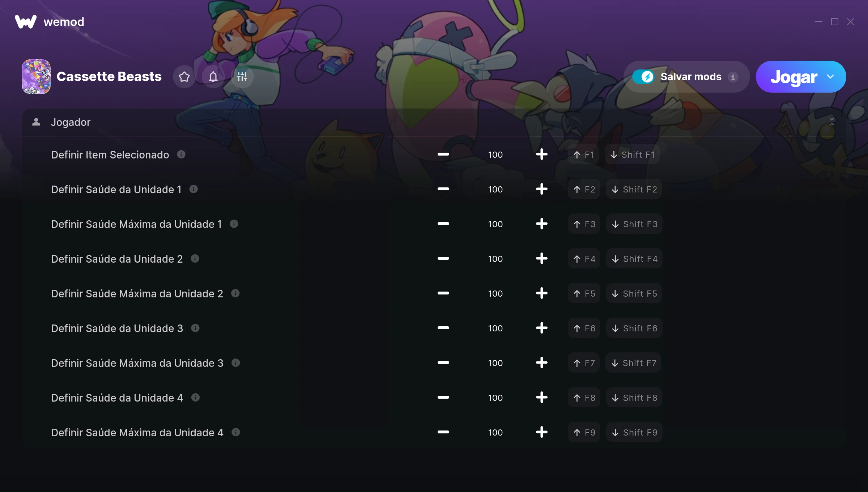Click the WeMod logo icon
The image size is (868, 492).
click(26, 22)
